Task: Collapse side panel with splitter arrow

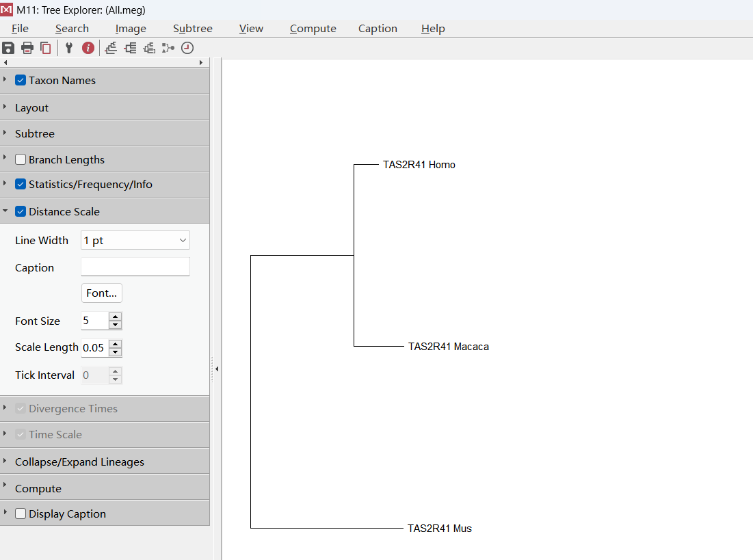Action: point(217,369)
